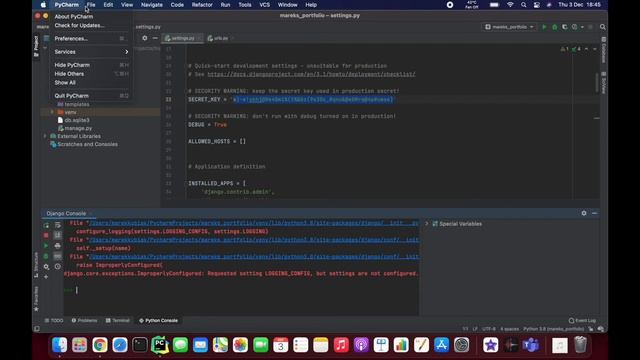Open the Django Console panel gear settings
The width and height of the screenshot is (640, 360).
point(584,213)
